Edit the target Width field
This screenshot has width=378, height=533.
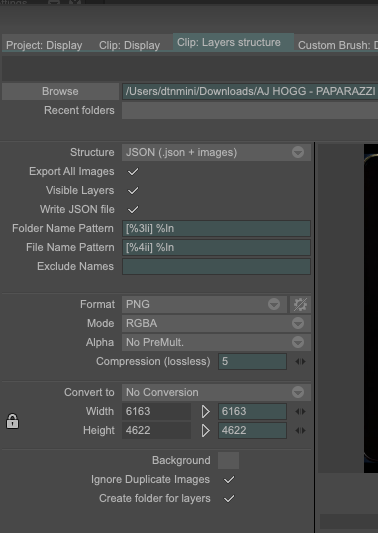[252, 412]
